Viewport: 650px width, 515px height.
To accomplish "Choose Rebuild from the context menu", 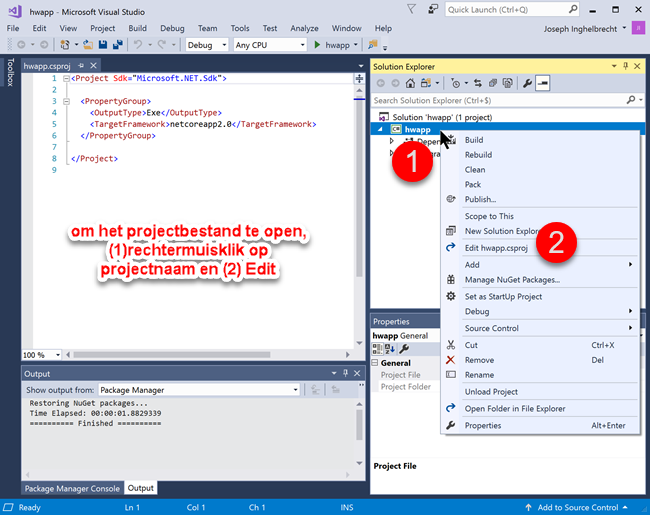I will 539,155.
